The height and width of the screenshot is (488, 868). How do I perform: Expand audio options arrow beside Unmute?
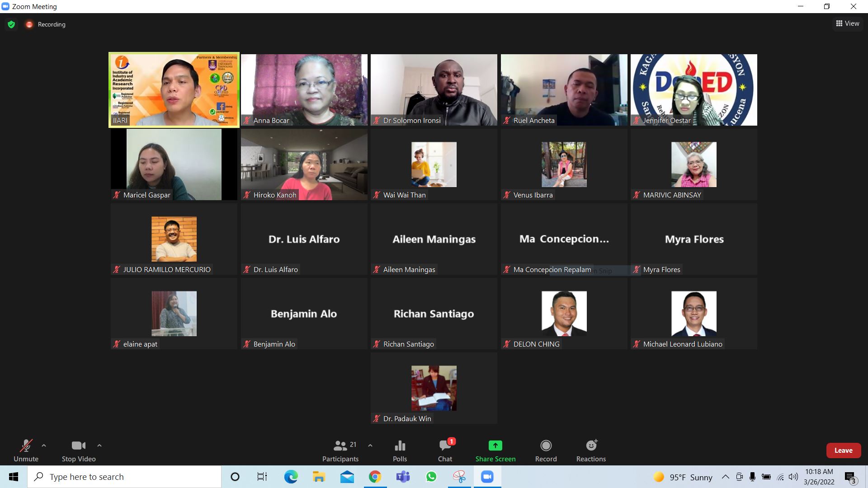tap(44, 446)
